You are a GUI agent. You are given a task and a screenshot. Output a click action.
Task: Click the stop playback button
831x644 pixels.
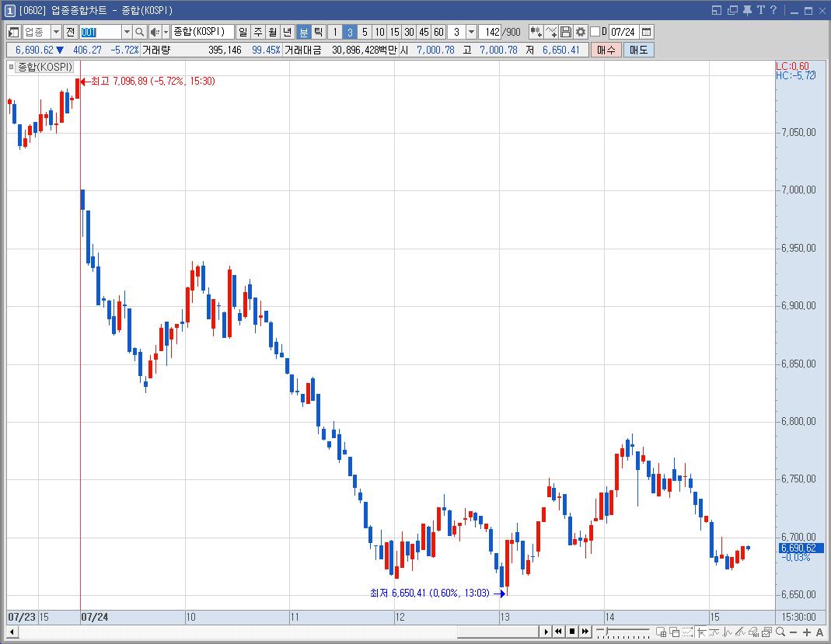tap(572, 632)
